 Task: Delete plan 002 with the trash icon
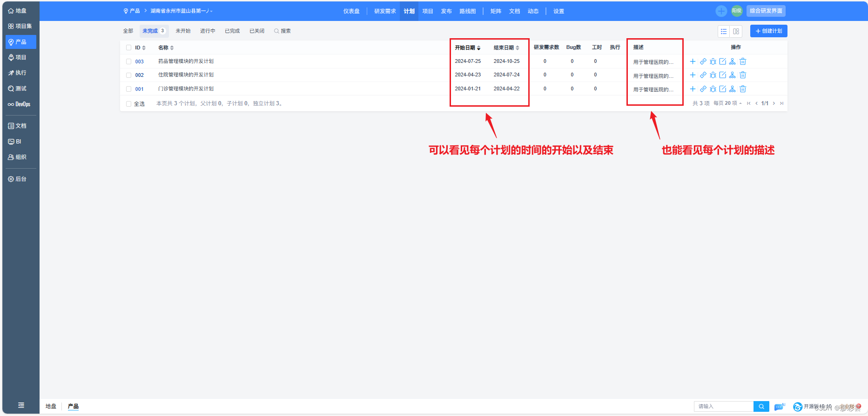(x=743, y=75)
